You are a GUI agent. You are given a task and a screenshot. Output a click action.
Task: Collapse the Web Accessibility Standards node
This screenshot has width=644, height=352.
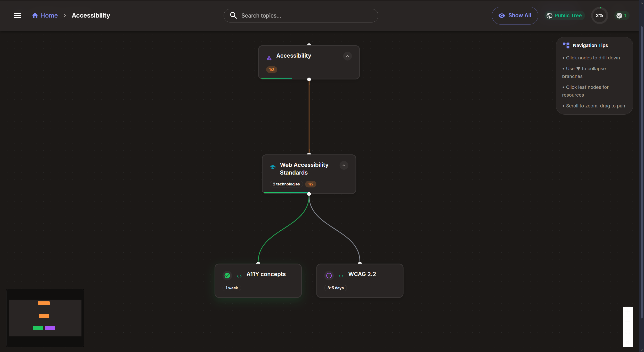344,165
